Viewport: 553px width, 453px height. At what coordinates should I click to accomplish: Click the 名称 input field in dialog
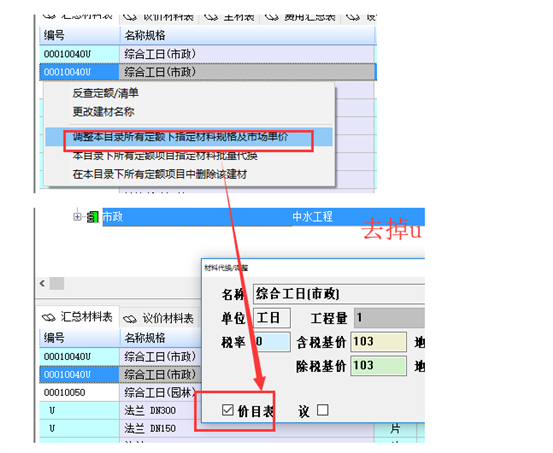(x=339, y=294)
